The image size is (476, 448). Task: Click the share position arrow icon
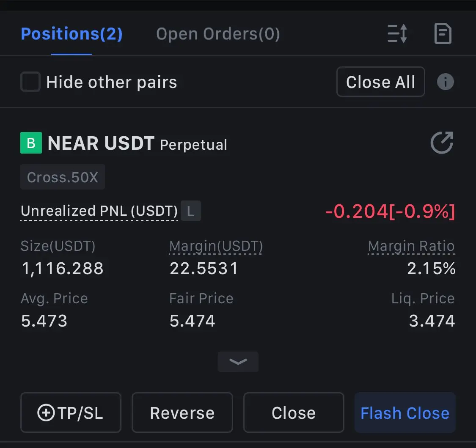tap(442, 143)
